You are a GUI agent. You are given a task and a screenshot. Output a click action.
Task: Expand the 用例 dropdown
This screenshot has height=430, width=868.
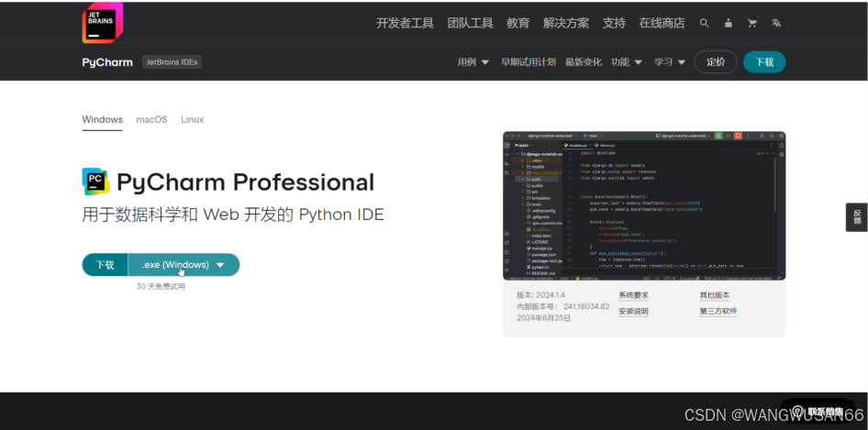[473, 62]
